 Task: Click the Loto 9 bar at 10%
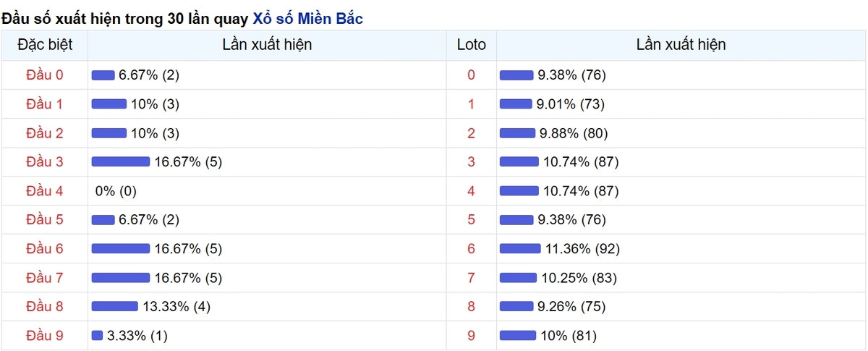click(518, 336)
